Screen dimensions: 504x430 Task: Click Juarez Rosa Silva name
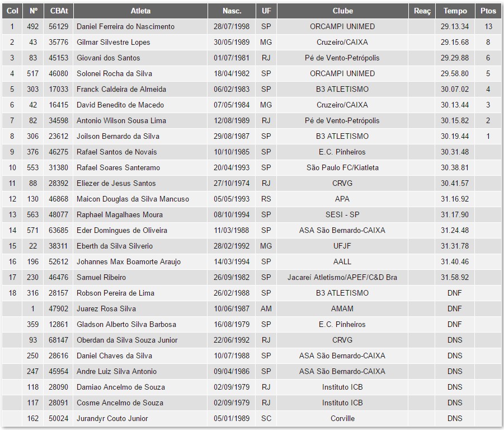106,309
